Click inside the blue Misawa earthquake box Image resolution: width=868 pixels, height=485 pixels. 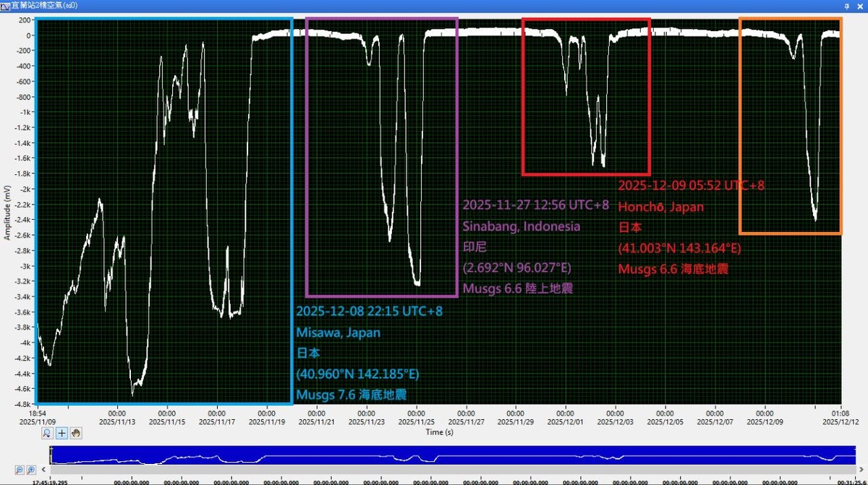coord(163,210)
